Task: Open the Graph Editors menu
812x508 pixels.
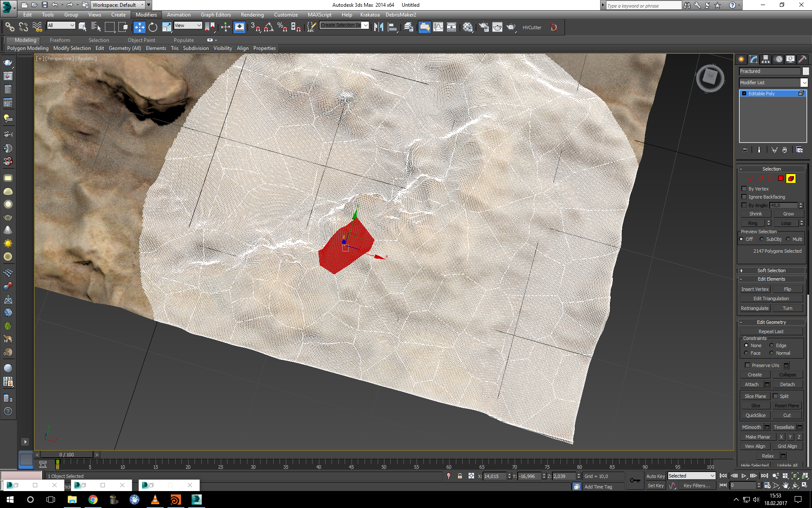Action: pyautogui.click(x=217, y=15)
